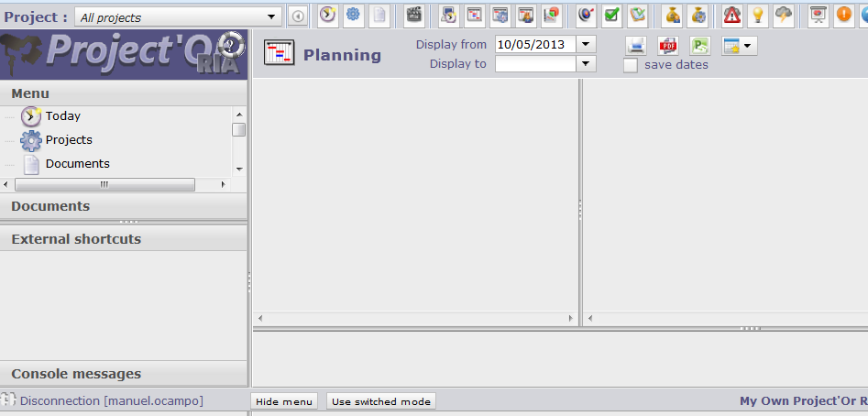Print the planning with the printer icon
868x416 pixels.
pyautogui.click(x=636, y=46)
